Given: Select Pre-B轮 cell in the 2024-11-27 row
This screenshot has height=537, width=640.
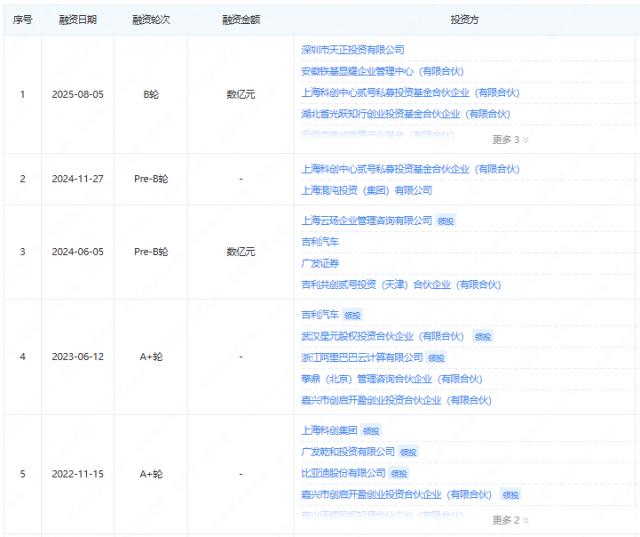Looking at the screenshot, I should coord(151,179).
